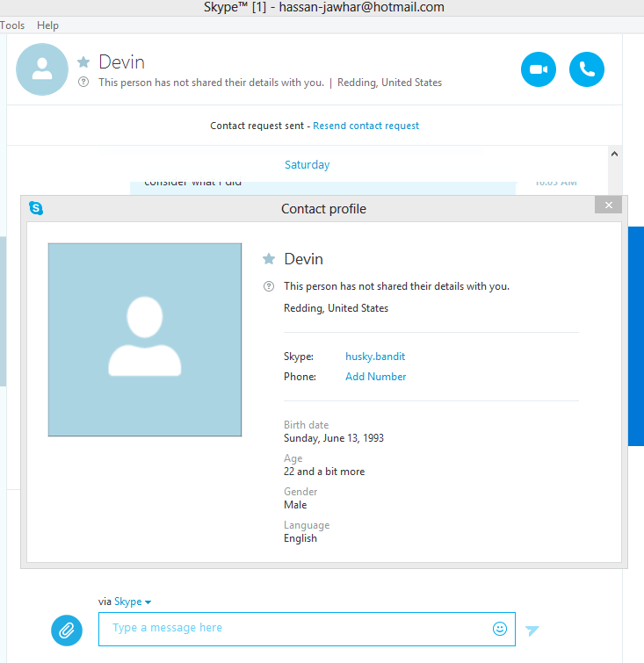Click the birth date Sunday, June 13, 1993
The width and height of the screenshot is (644, 663).
point(334,438)
